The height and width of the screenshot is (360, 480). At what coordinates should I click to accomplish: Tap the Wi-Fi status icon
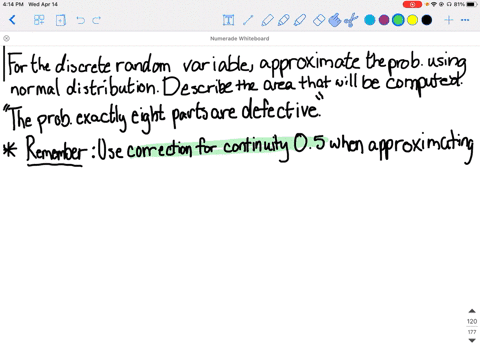click(434, 4)
